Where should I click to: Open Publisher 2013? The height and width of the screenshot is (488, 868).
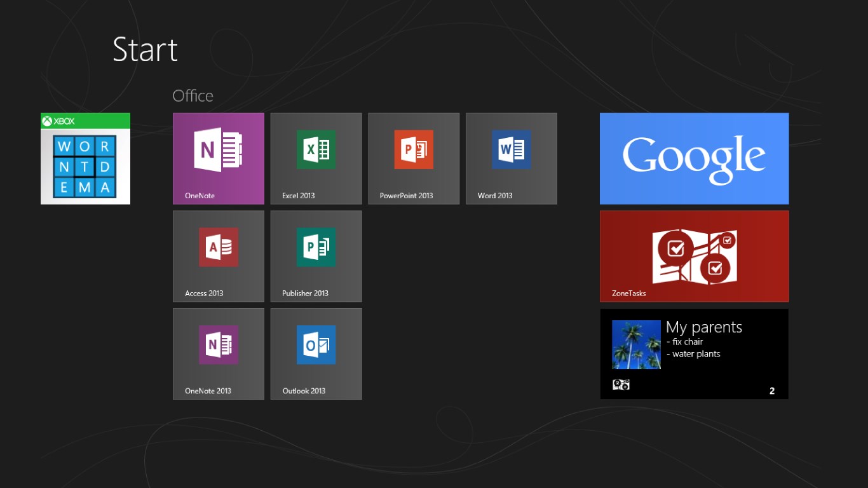click(x=316, y=256)
